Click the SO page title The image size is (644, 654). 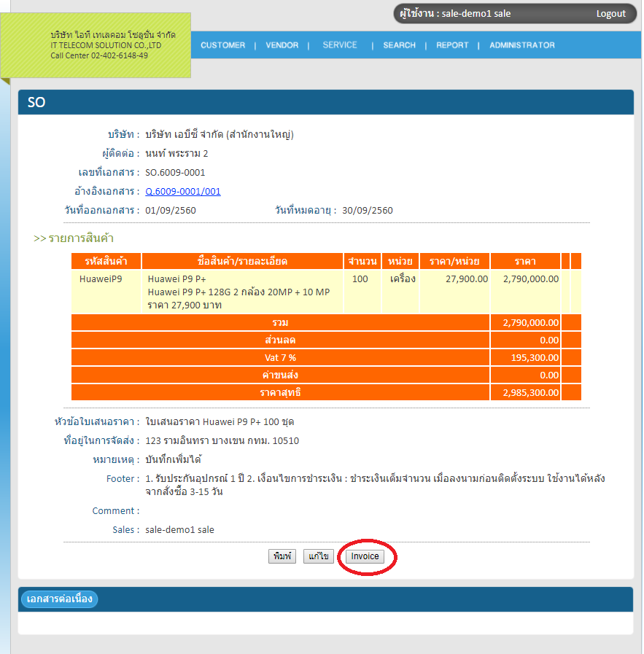(x=36, y=102)
